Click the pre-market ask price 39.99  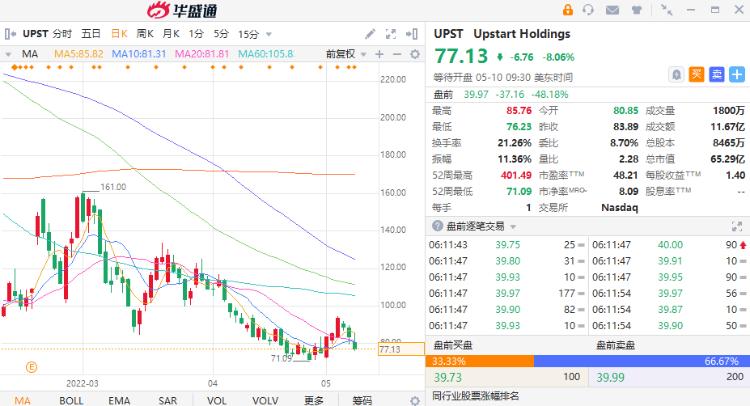pos(610,377)
